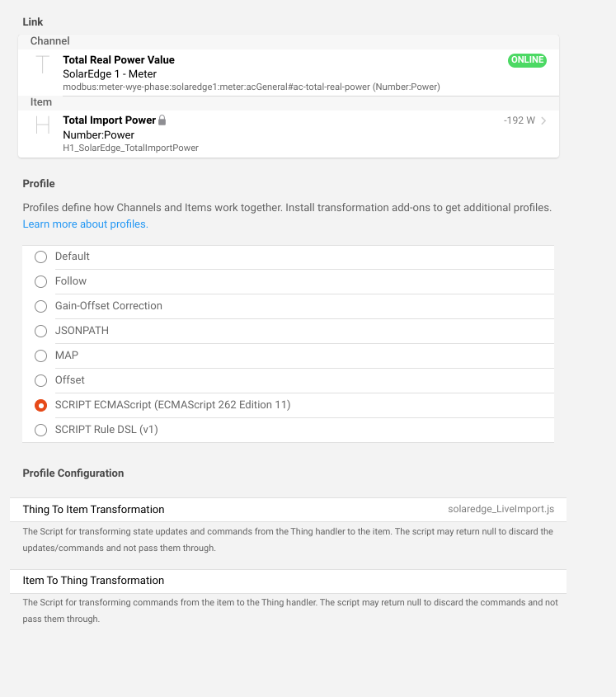Open the Total Real Power Value channel

(x=119, y=60)
